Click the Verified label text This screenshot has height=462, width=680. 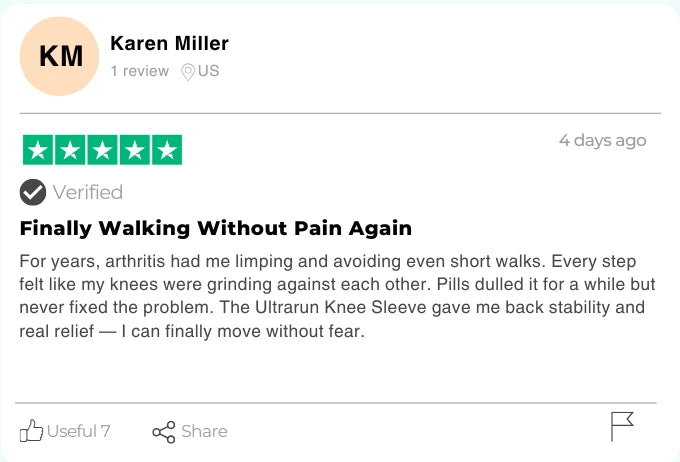tap(87, 192)
